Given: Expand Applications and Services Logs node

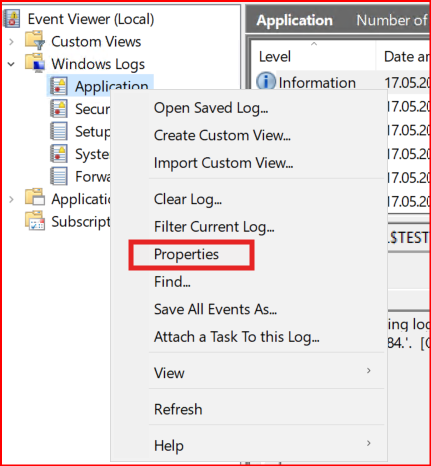Looking at the screenshot, I should click(x=11, y=199).
